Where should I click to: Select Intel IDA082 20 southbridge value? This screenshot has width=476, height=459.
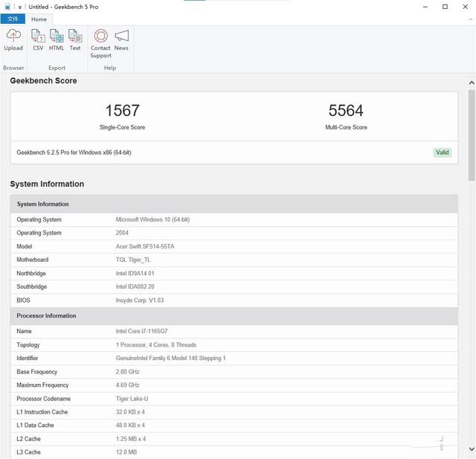coord(135,286)
